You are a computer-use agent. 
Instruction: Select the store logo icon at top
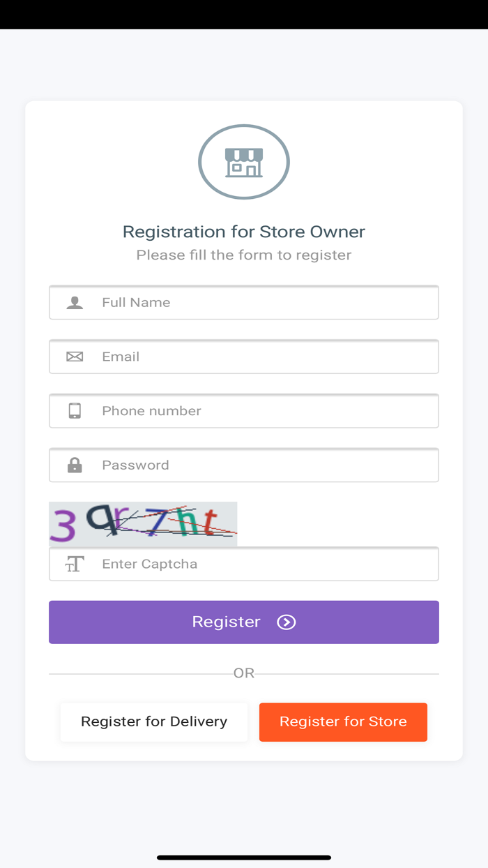point(244,161)
